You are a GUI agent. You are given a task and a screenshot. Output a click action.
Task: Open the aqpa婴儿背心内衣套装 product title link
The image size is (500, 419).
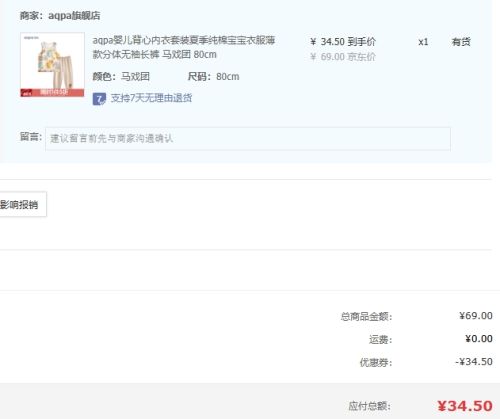pos(184,47)
